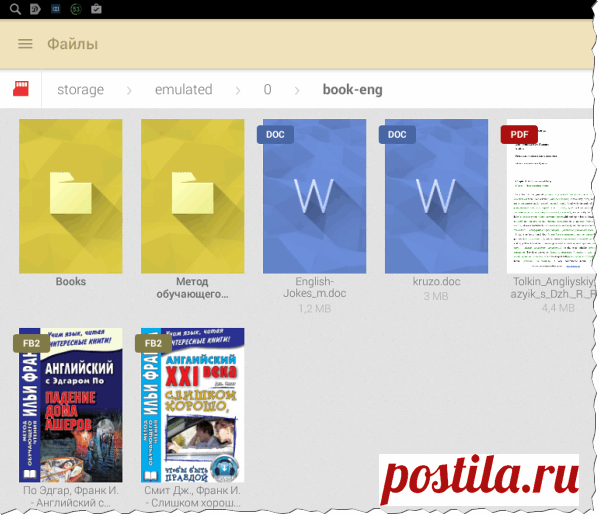This screenshot has width=599, height=516.
Task: Open the Tolkin PDF document thumbnail
Action: [550, 196]
